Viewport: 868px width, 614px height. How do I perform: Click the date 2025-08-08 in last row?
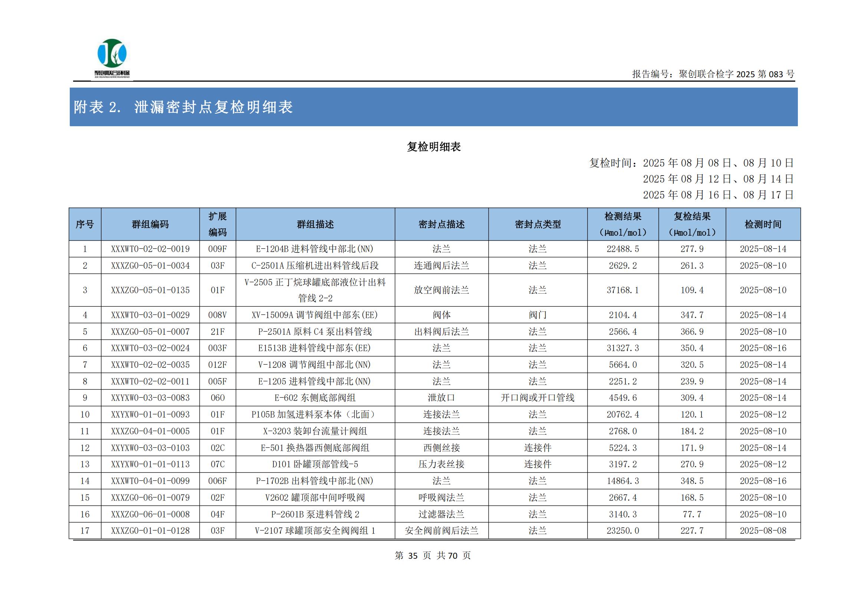(763, 530)
